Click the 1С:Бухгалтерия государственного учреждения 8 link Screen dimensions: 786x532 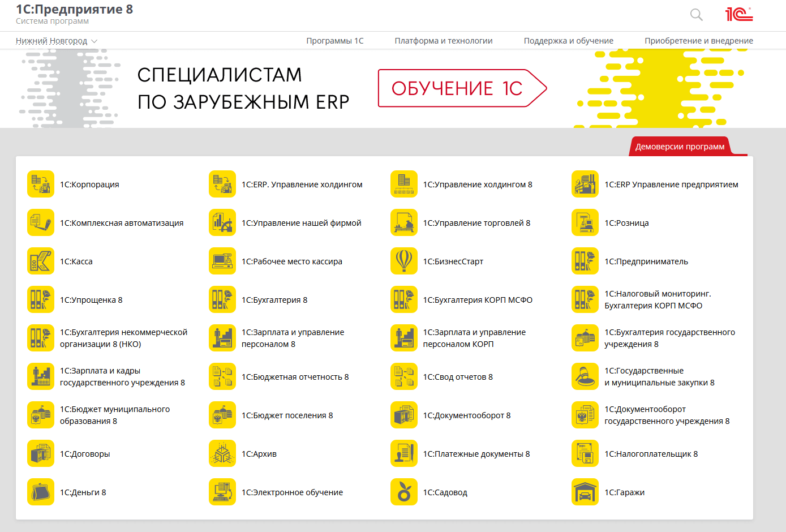pyautogui.click(x=670, y=338)
